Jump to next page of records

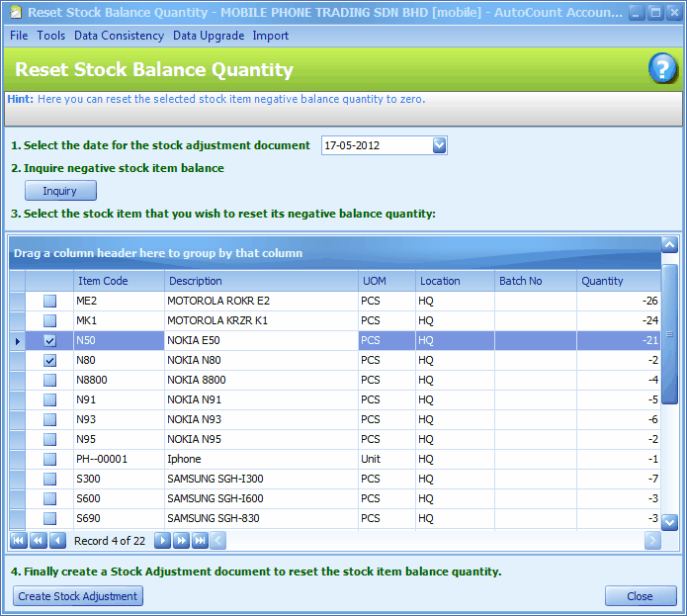tap(181, 540)
